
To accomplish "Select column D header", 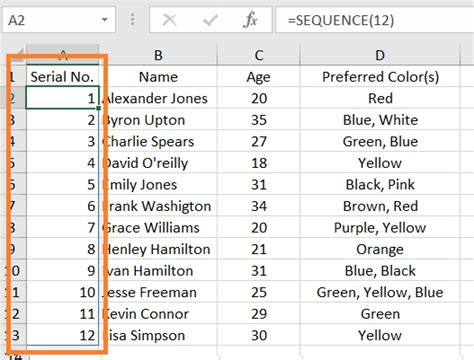I will [380, 55].
